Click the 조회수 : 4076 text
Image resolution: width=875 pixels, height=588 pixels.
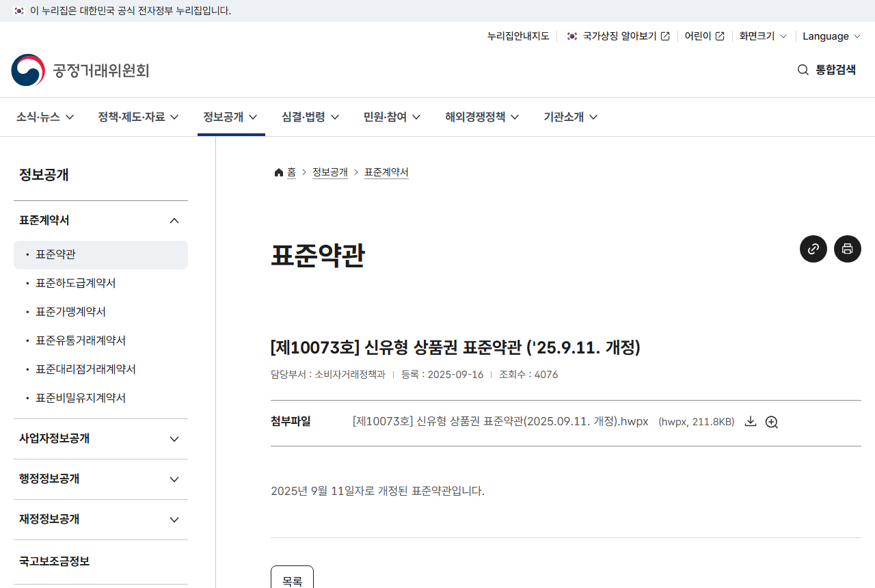528,375
